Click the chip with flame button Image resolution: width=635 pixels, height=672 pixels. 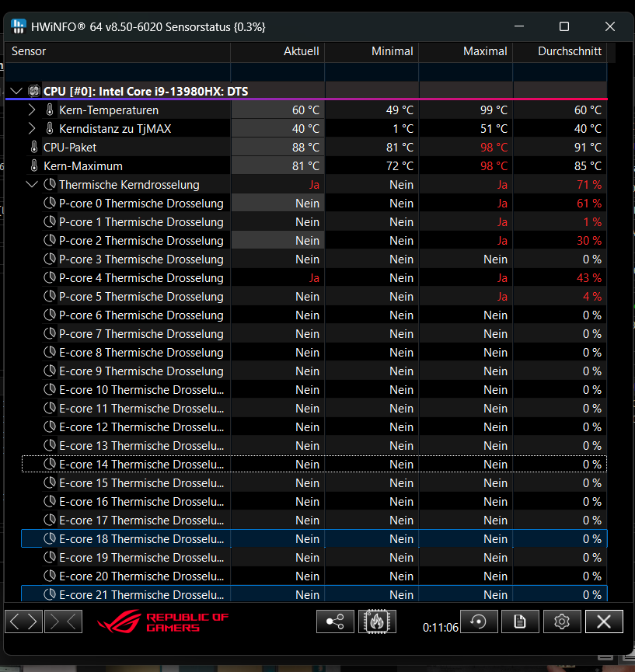377,622
